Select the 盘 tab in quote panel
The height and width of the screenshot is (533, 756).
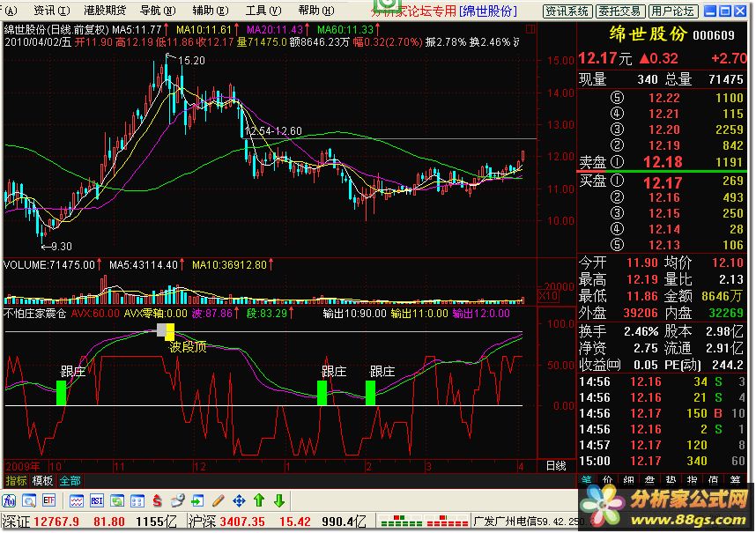(x=649, y=479)
